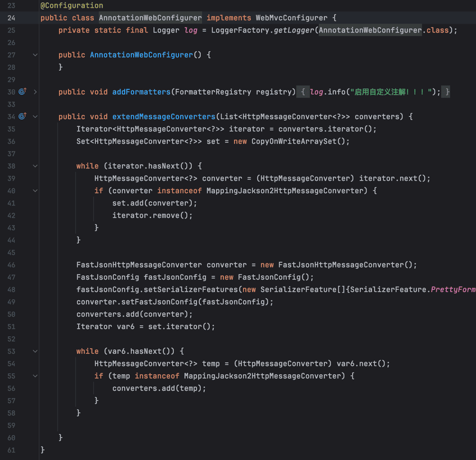Click the implements keyword on line 24

(229, 18)
